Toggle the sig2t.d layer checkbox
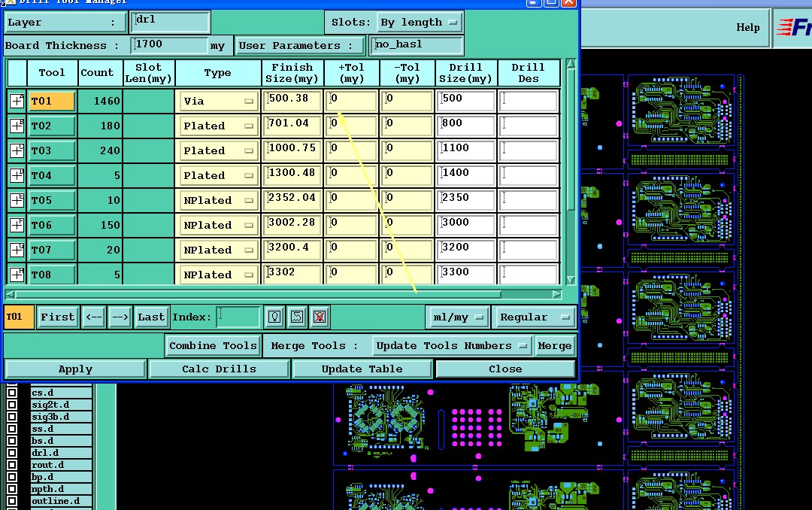 [12, 405]
